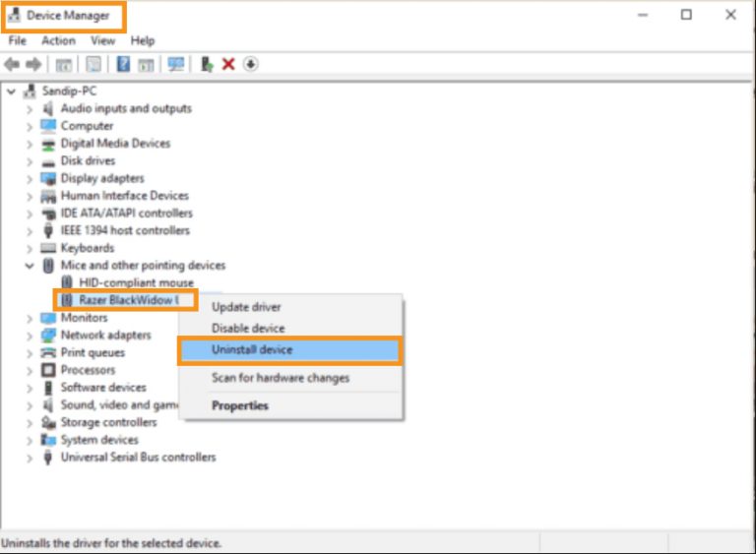Collapse the Sandip-PC root node
756x554 pixels.
click(11, 92)
